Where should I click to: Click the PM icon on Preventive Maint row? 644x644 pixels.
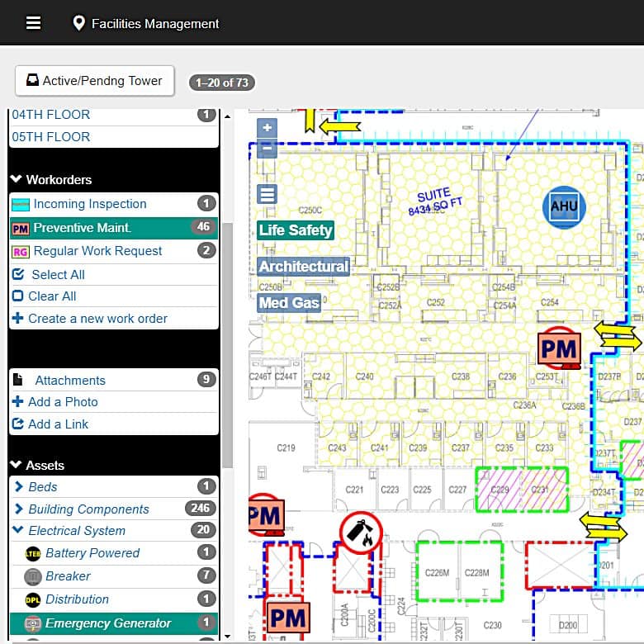tap(21, 229)
